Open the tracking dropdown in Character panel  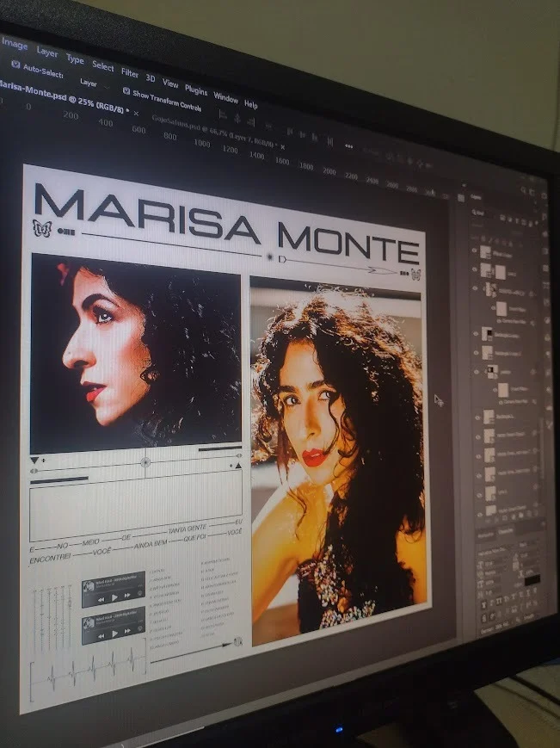[528, 565]
